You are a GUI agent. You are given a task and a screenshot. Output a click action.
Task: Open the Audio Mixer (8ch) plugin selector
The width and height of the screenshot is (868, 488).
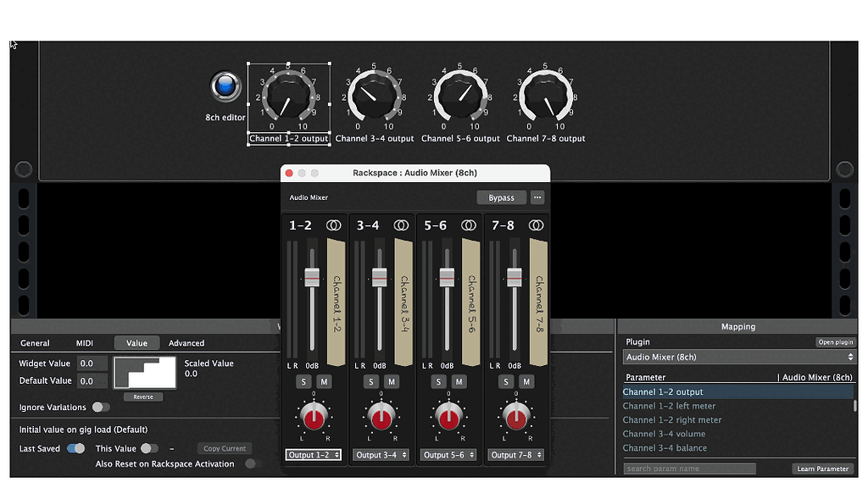tap(738, 357)
